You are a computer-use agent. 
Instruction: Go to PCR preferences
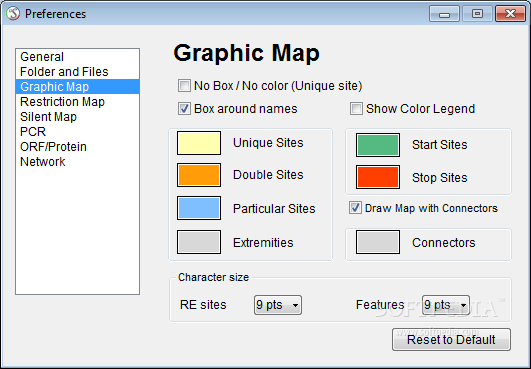coord(77,131)
